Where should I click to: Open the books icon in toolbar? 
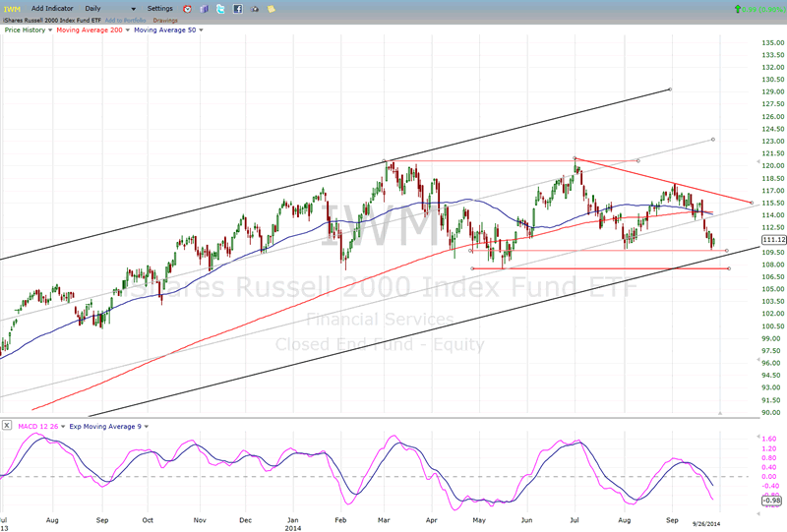pyautogui.click(x=204, y=9)
